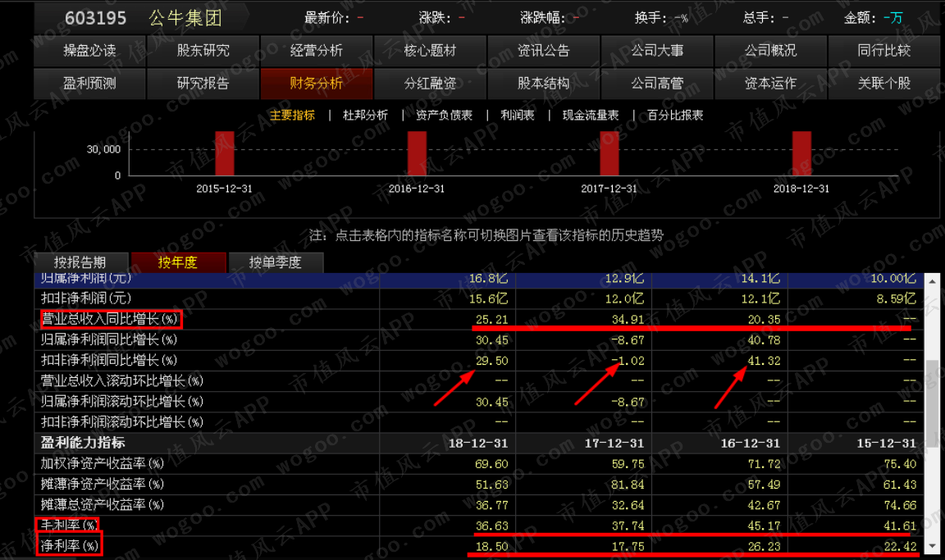The width and height of the screenshot is (945, 560).
Task: Switch table to 按单季度 view
Action: [x=276, y=262]
